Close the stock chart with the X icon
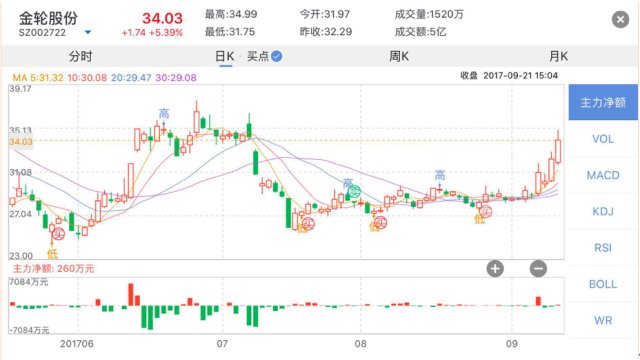The height and width of the screenshot is (360, 640). pyautogui.click(x=620, y=20)
